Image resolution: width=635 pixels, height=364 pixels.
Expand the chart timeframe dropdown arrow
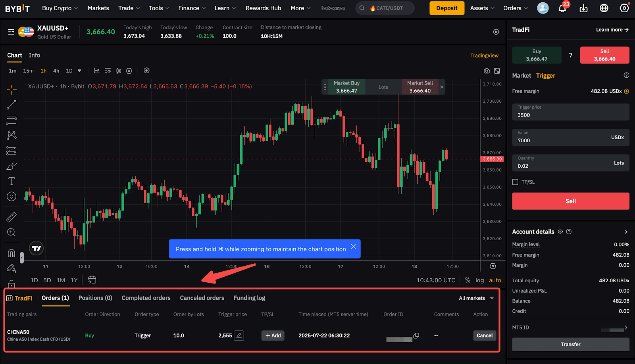pyautogui.click(x=79, y=71)
